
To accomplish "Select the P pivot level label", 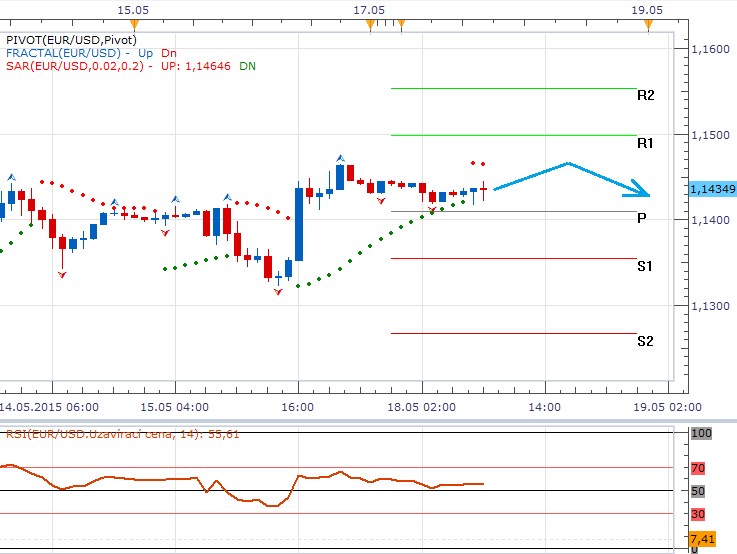I will click(641, 218).
